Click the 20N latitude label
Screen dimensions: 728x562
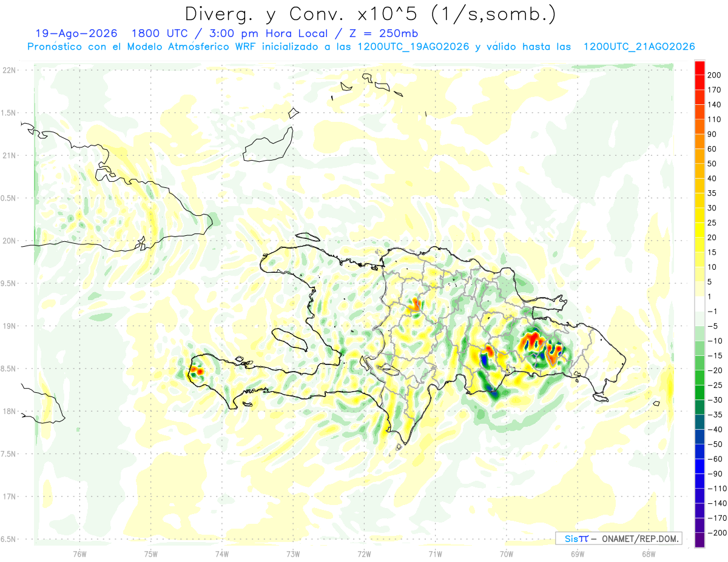[x=8, y=241]
